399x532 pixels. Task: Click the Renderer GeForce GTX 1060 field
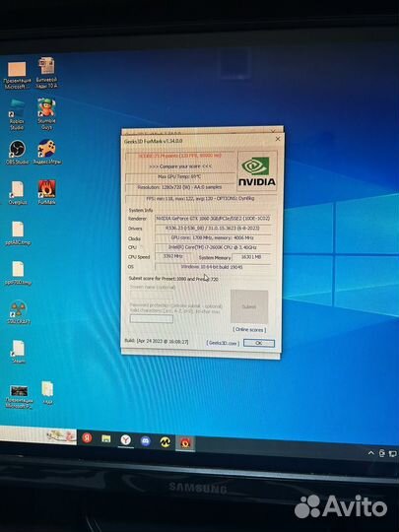(213, 219)
